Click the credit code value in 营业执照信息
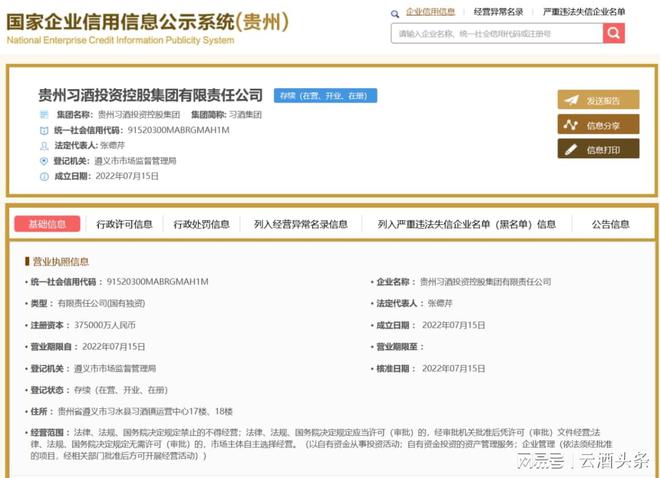Viewport: 660px width, 478px height. [x=157, y=281]
